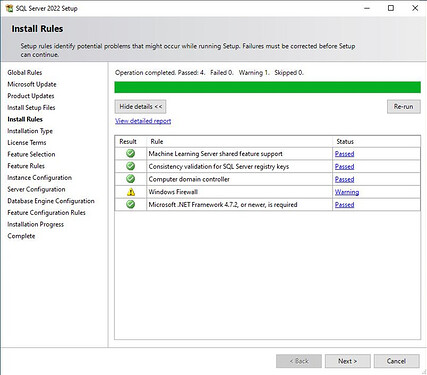Click the yellow warning icon for Windows Firewall
Image resolution: width=427 pixels, height=375 pixels.
(x=131, y=192)
